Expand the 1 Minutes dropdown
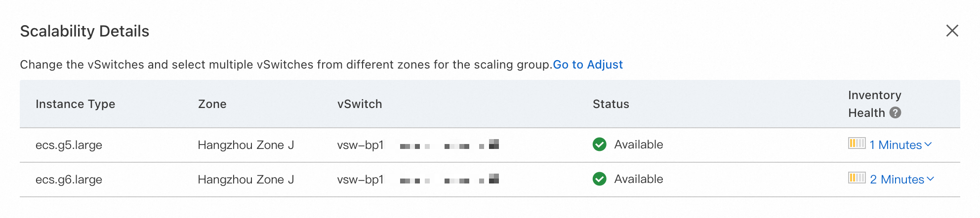The width and height of the screenshot is (980, 218). (x=895, y=145)
